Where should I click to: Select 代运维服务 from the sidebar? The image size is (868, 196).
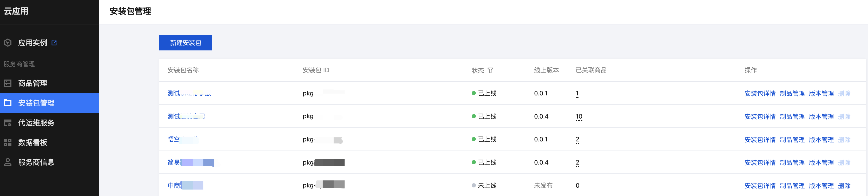[x=36, y=123]
